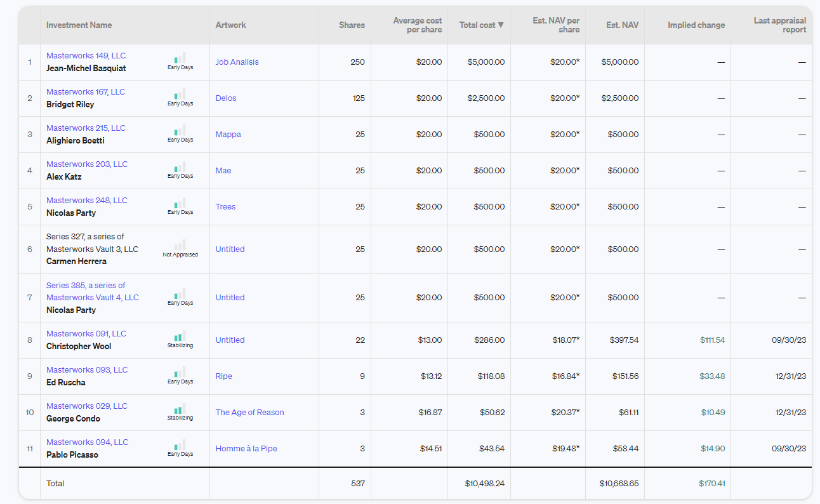The width and height of the screenshot is (820, 504).
Task: Click the $111.54 implied change value
Action: (713, 340)
